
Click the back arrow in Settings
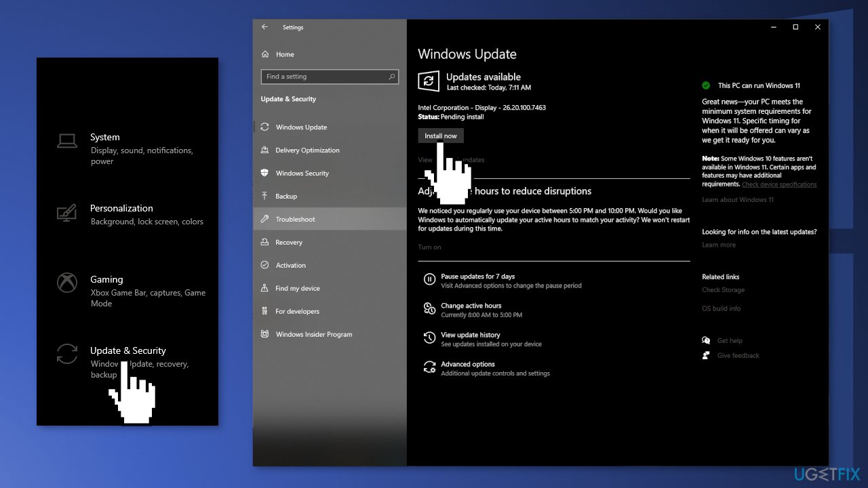[x=264, y=27]
